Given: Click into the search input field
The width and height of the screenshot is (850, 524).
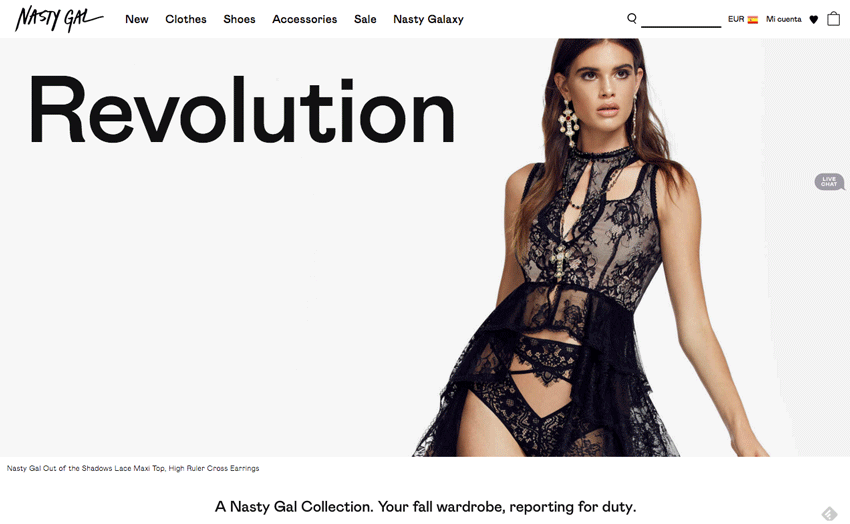Looking at the screenshot, I should coord(681,20).
